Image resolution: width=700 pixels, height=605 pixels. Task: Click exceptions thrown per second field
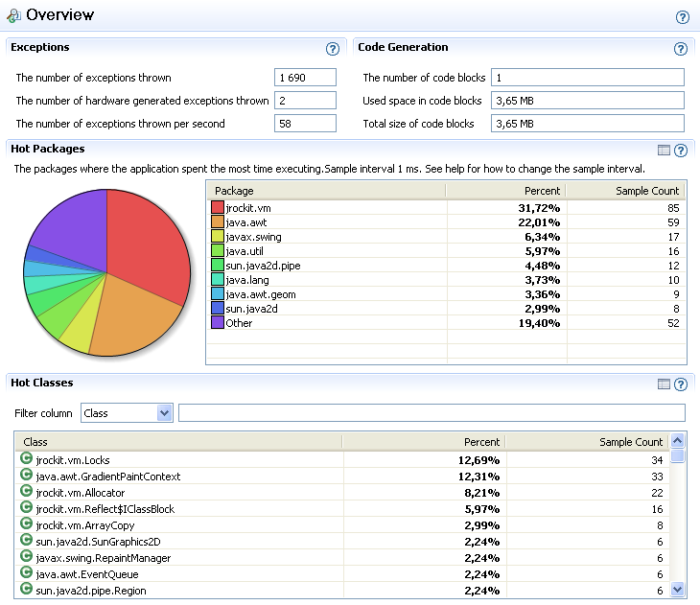coord(305,124)
